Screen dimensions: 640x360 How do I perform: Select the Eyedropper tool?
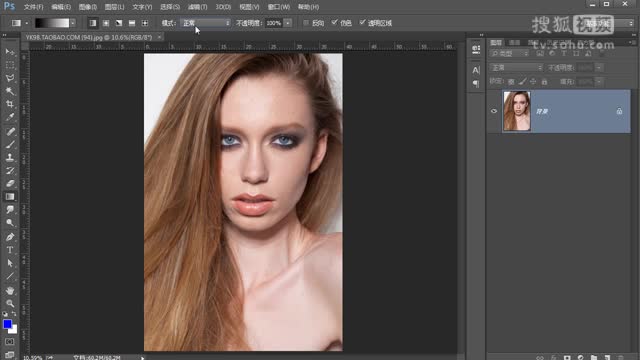click(10, 117)
